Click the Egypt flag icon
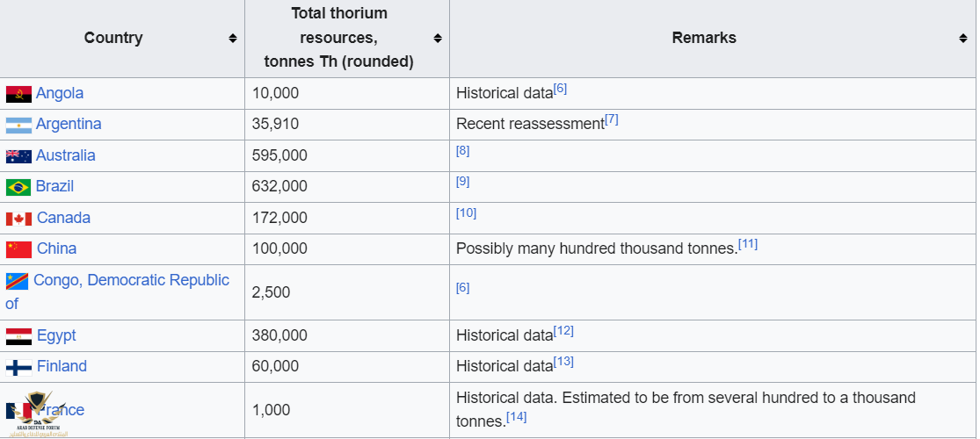Screen dimensions: 980x439 tap(18, 336)
